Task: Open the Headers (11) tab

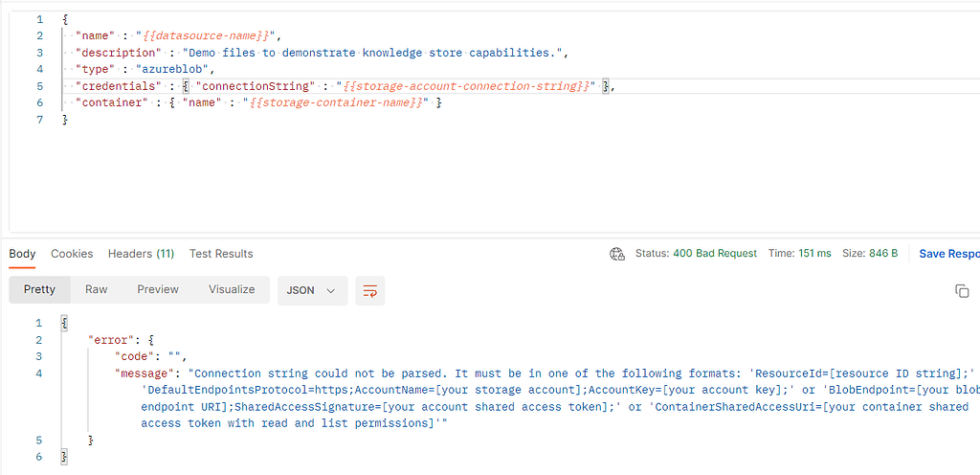Action: (x=141, y=254)
